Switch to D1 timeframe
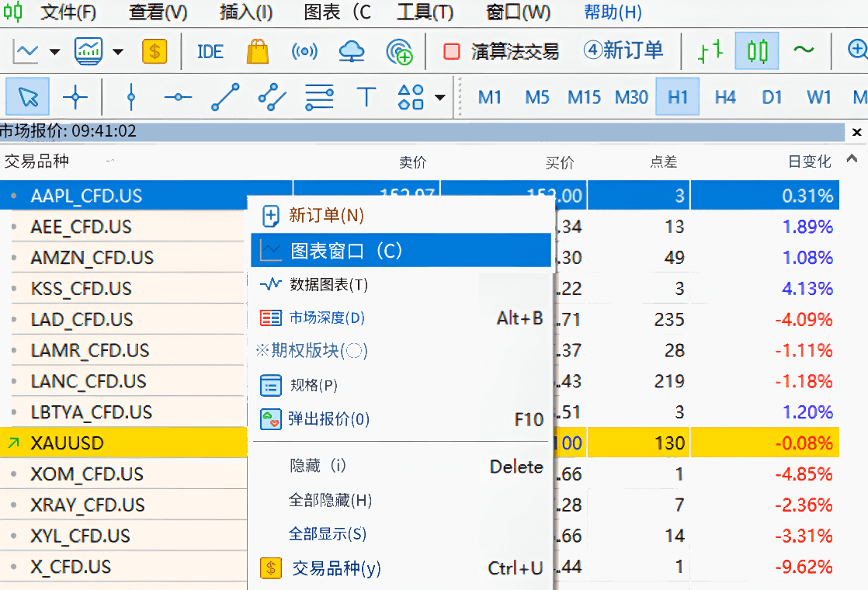Image resolution: width=868 pixels, height=590 pixels. (772, 97)
